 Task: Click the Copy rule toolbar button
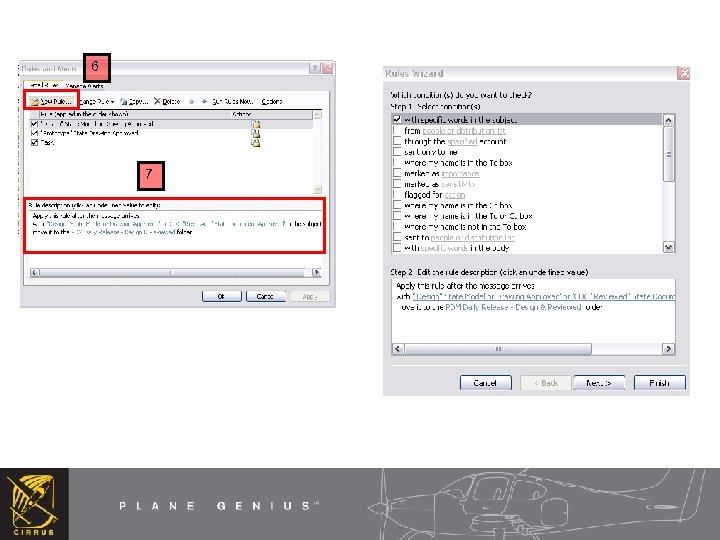[x=134, y=101]
